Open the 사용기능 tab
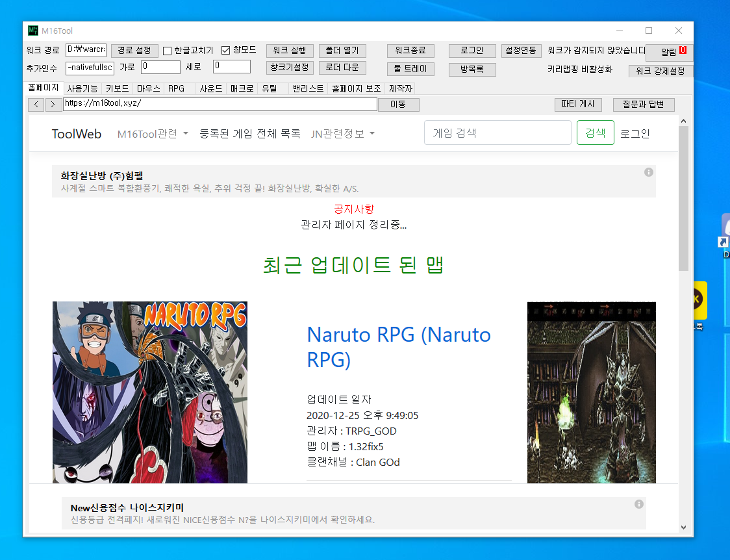This screenshot has height=560, width=730. coord(82,88)
